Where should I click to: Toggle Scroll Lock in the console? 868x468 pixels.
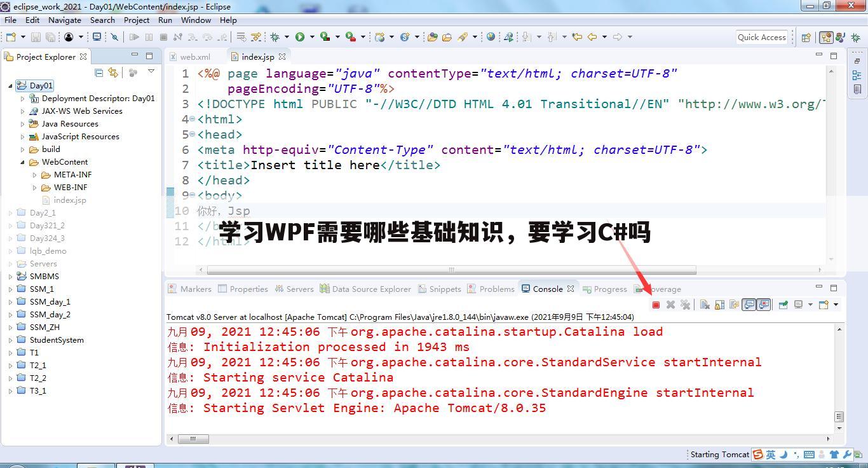pos(719,305)
